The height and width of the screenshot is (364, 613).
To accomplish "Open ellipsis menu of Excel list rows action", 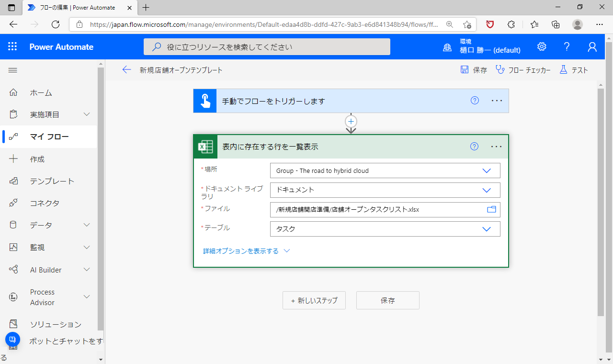I will click(x=497, y=147).
